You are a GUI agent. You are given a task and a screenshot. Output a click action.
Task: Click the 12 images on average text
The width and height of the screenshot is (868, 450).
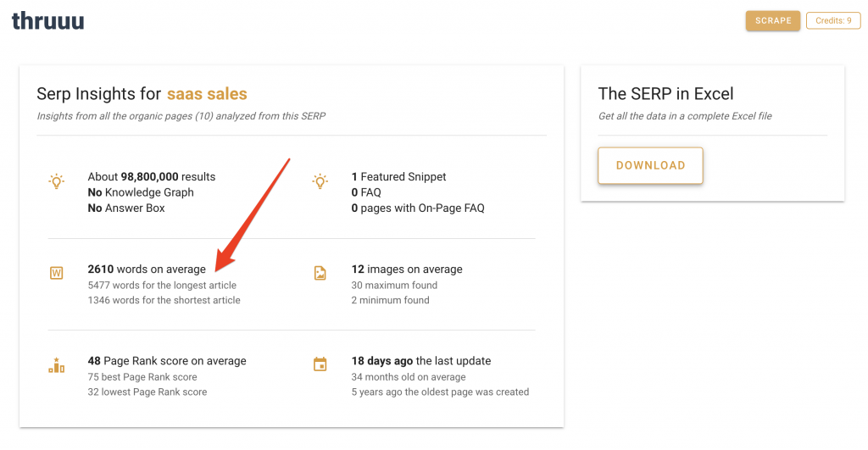pyautogui.click(x=407, y=269)
